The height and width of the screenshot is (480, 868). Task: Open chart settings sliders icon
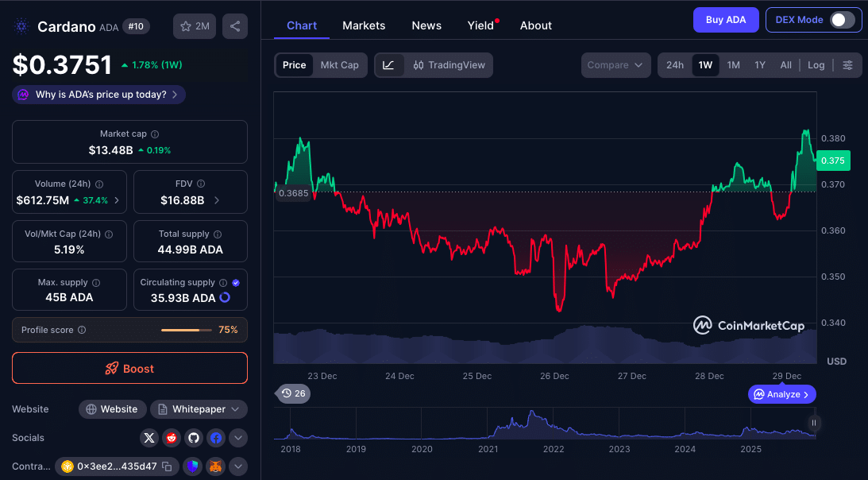click(x=847, y=65)
